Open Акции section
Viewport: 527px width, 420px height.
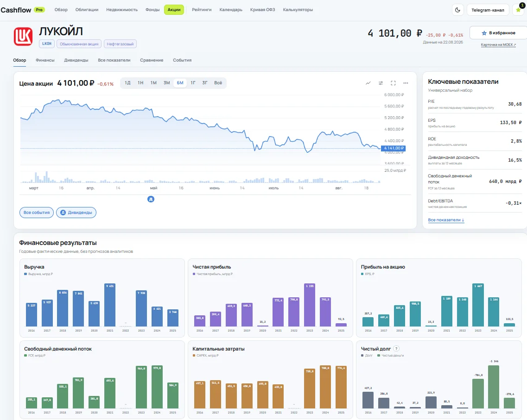tap(174, 10)
